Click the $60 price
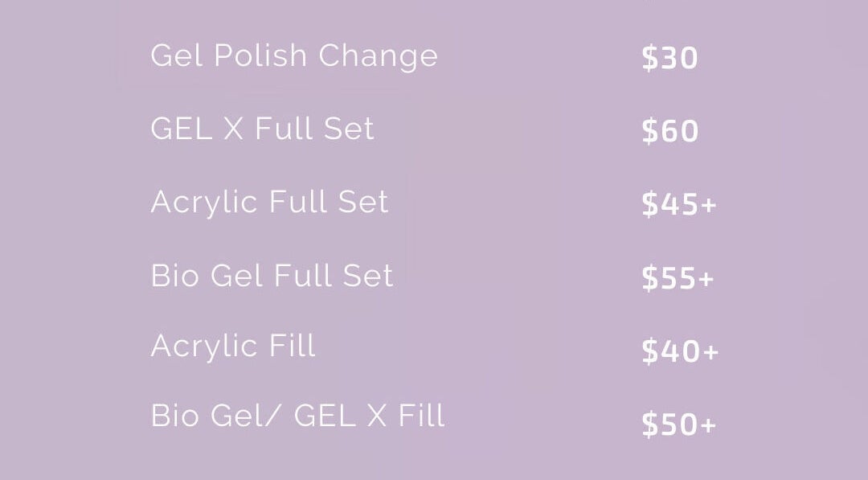 click(669, 131)
